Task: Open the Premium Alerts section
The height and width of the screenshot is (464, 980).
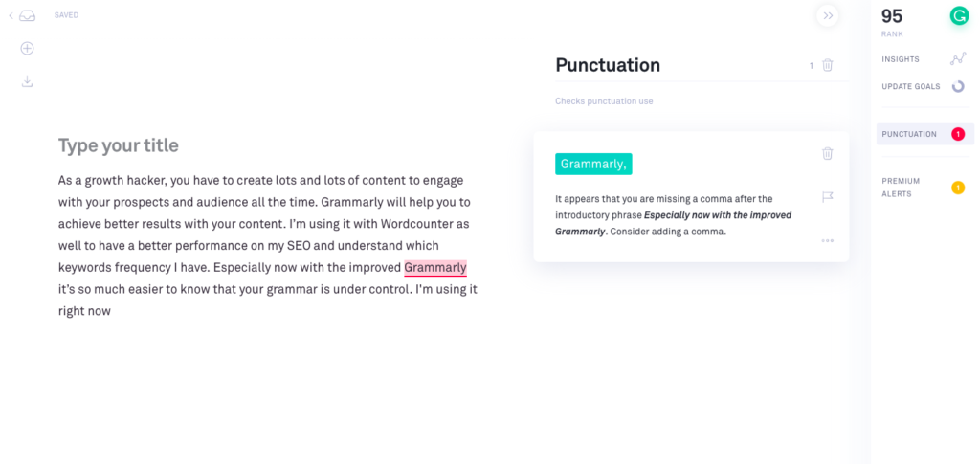Action: point(924,188)
